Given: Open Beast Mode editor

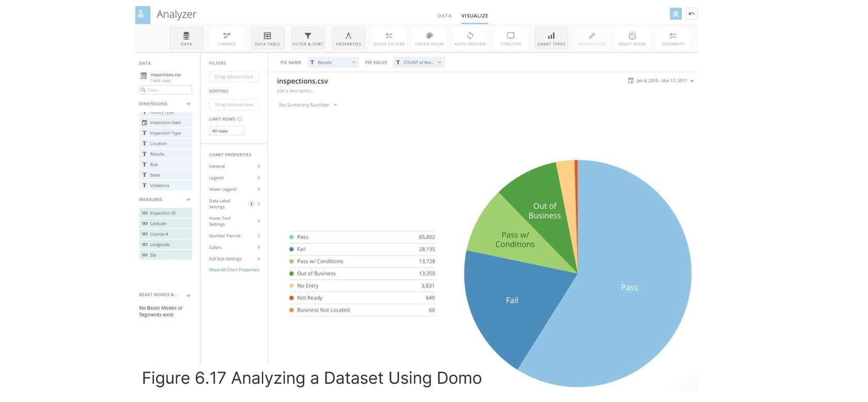Looking at the screenshot, I should pyautogui.click(x=632, y=38).
